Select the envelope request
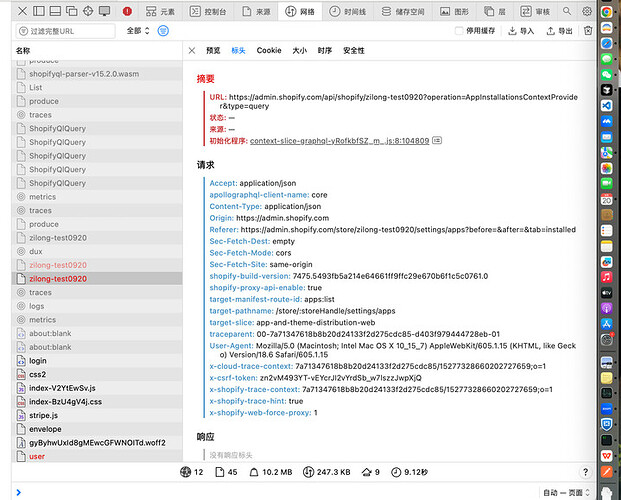This screenshot has width=621, height=500. pyautogui.click(x=97, y=429)
